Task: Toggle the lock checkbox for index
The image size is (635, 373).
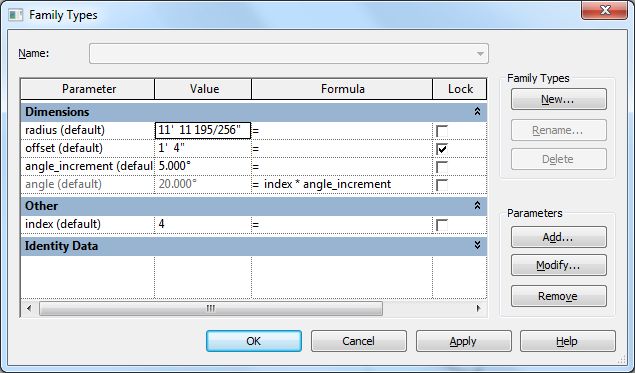Action: (x=442, y=225)
